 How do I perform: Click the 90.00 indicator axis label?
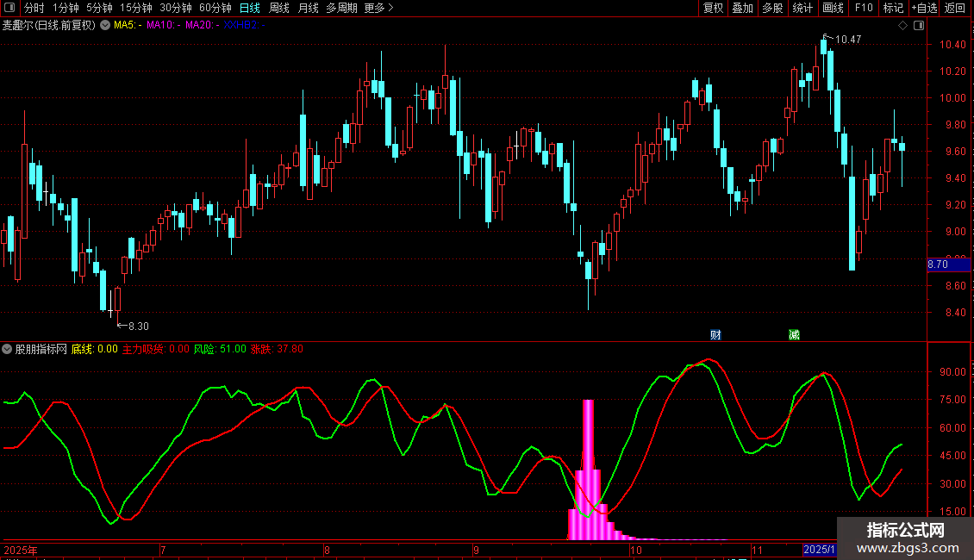click(x=952, y=372)
